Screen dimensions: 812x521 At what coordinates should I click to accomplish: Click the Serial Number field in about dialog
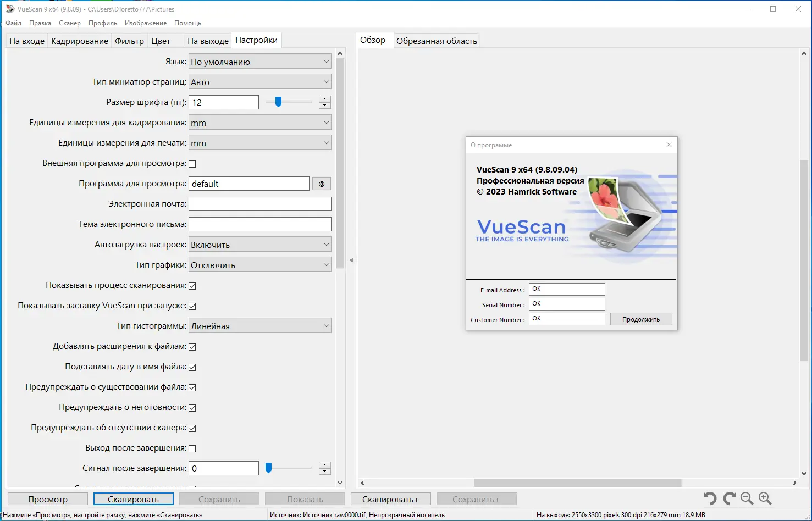pos(567,304)
